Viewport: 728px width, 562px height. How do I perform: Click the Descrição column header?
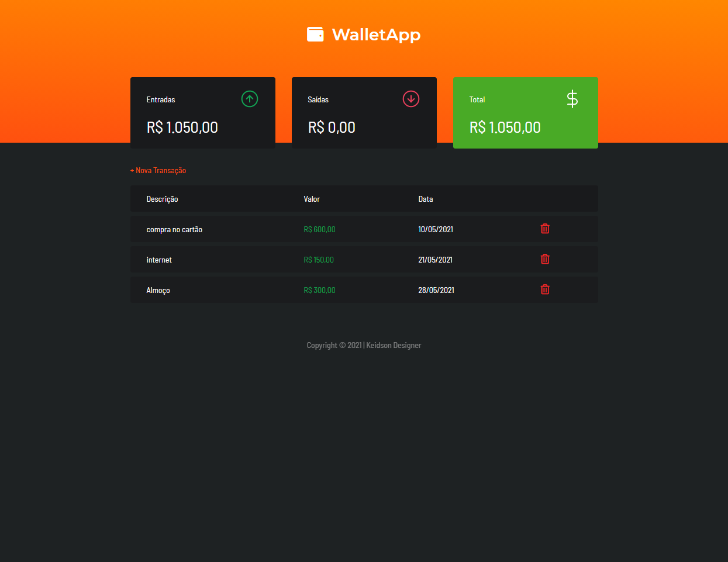point(162,199)
